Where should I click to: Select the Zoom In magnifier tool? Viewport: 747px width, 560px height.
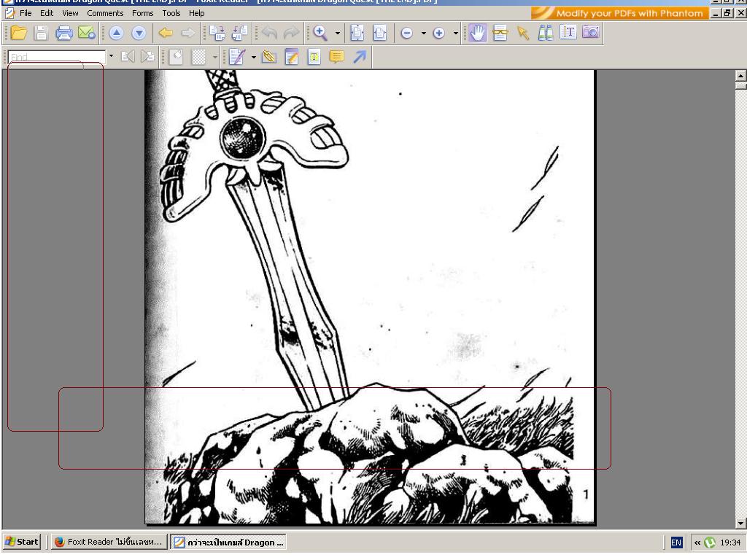320,33
